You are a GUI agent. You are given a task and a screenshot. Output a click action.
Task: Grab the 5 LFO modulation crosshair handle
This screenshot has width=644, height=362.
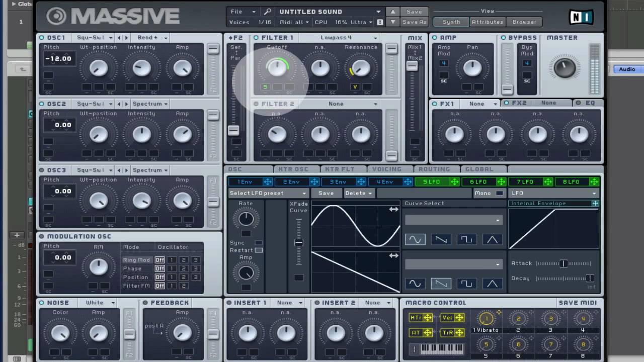point(454,182)
